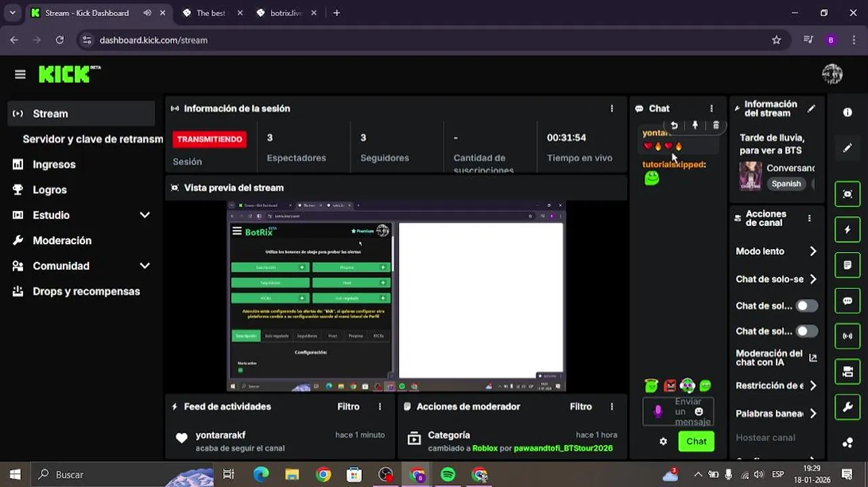Edit stream information with pencil icon

[x=811, y=108]
